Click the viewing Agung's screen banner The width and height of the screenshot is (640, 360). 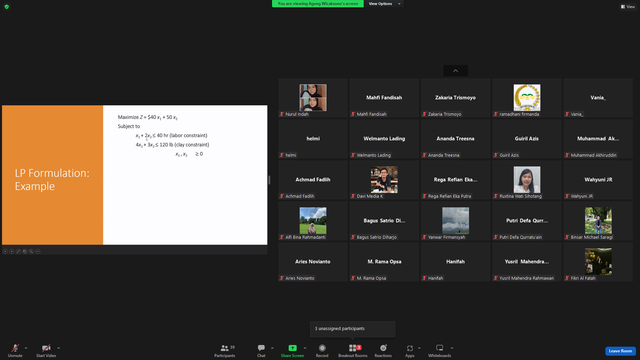[318, 4]
